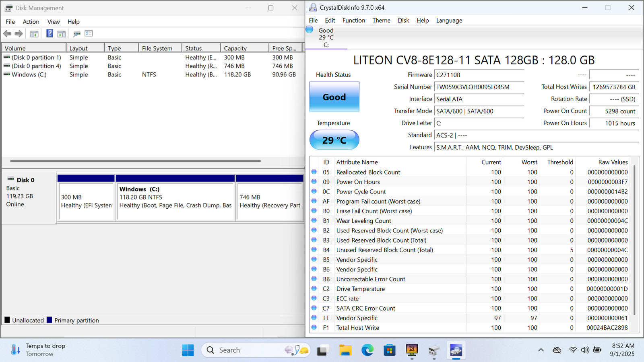Screen dimensions: 644x362
Task: Click the battery icon in system tray
Action: pos(597,350)
